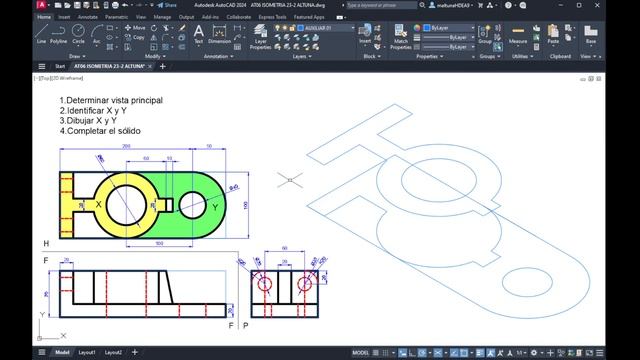Image resolution: width=640 pixels, height=360 pixels.
Task: Click the blue layer color swatch
Action: 301,28
